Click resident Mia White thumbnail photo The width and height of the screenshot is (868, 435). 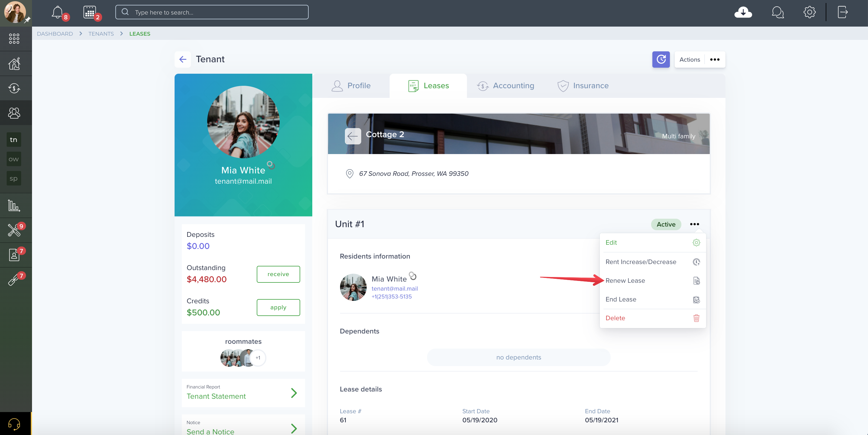coord(353,287)
